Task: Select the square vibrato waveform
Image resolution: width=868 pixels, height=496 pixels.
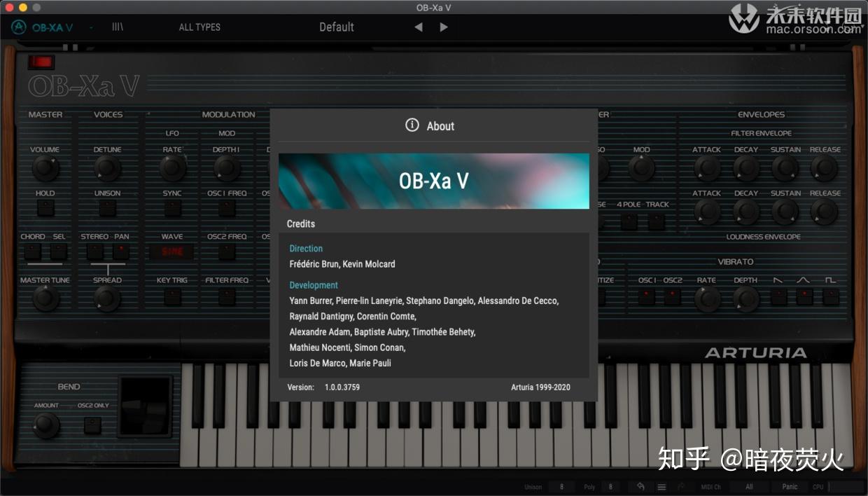Action: (830, 296)
